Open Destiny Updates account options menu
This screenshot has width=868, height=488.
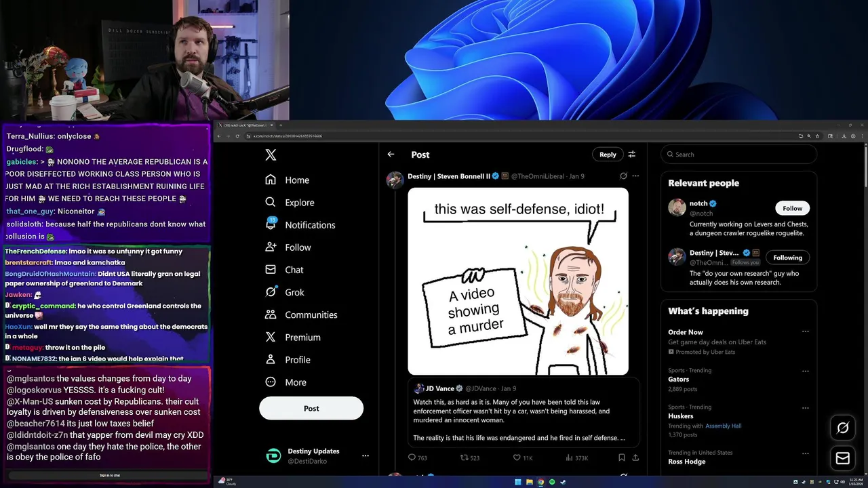[365, 455]
